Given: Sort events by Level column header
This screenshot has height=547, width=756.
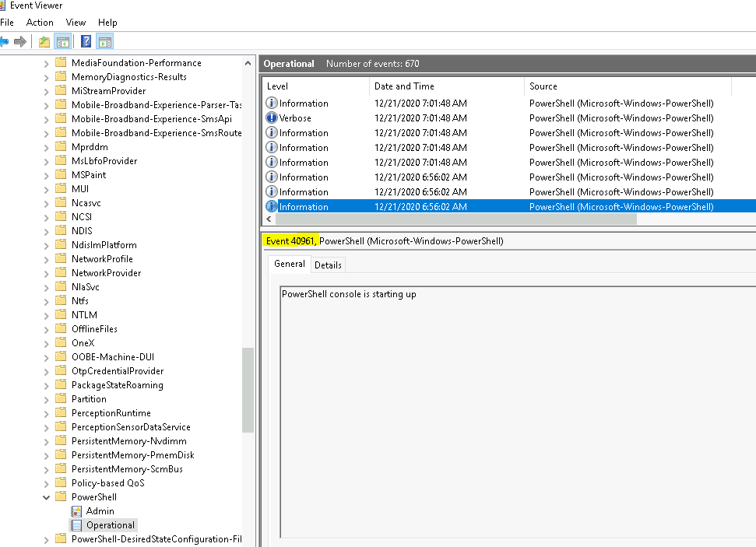Looking at the screenshot, I should click(316, 86).
